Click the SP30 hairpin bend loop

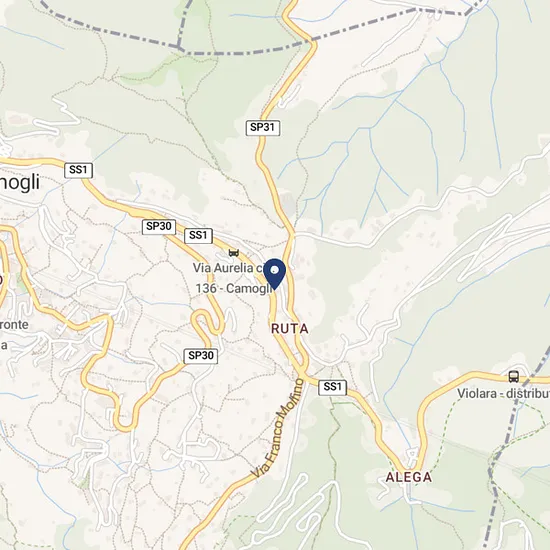pyautogui.click(x=205, y=321)
